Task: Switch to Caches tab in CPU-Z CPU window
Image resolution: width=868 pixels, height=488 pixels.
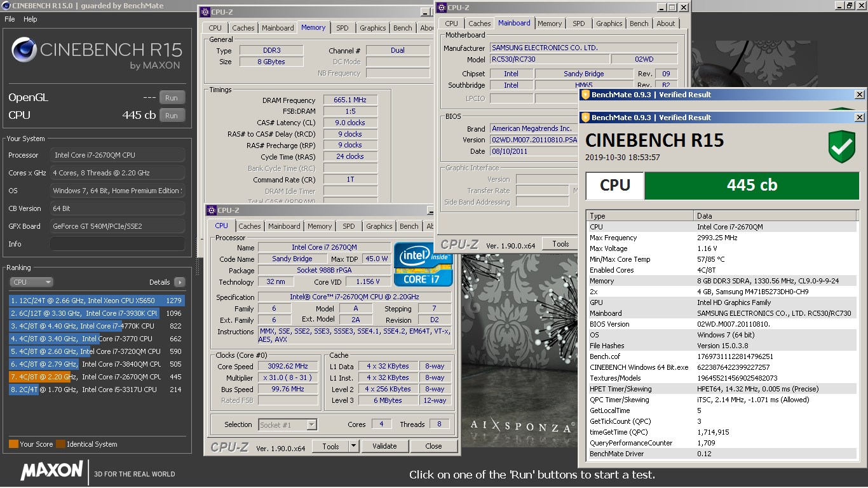Action: pos(250,226)
